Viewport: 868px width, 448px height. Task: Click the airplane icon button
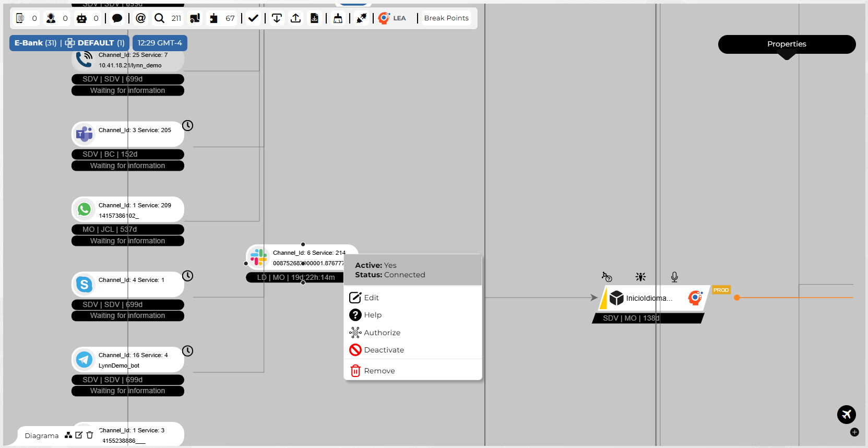[846, 415]
